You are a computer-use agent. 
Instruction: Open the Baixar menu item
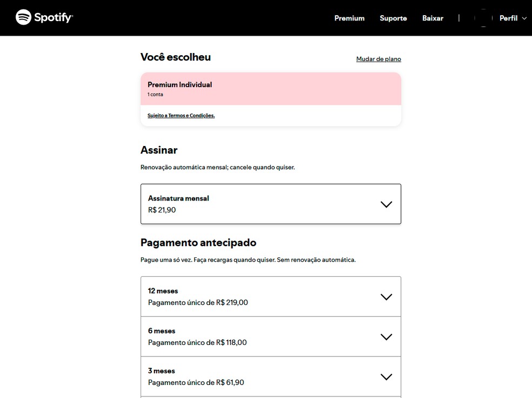[x=433, y=18]
